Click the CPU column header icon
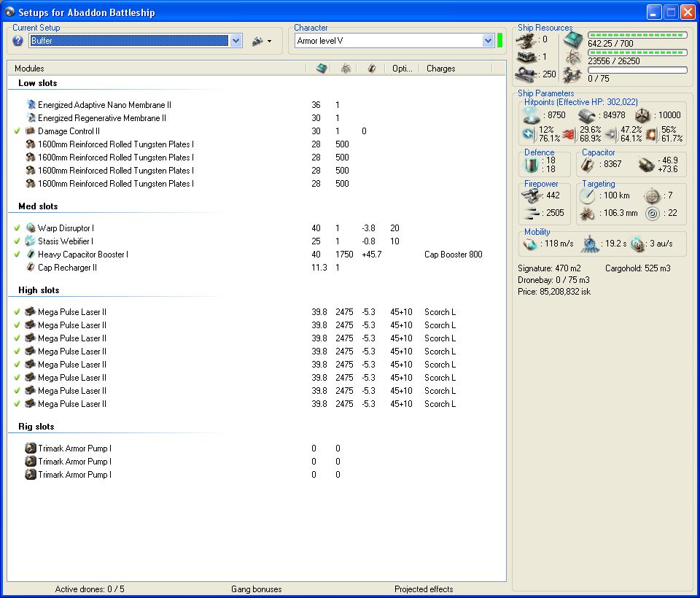 [322, 69]
